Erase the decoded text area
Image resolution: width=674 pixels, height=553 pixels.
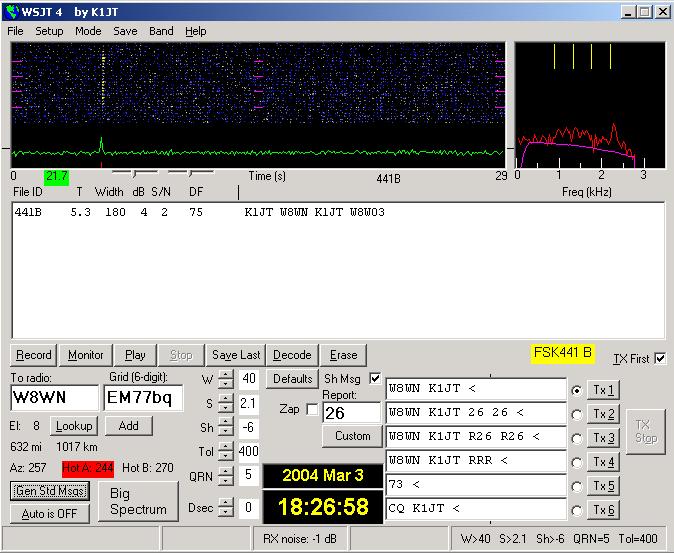[343, 355]
